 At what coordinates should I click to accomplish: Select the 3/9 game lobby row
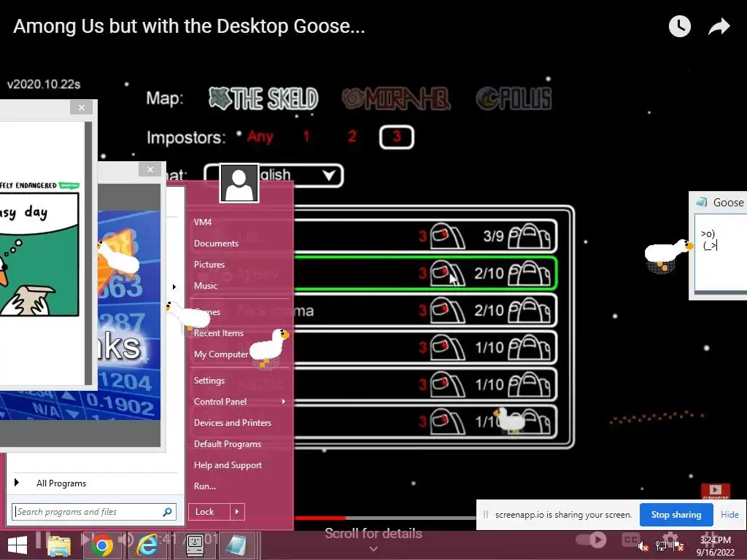[425, 236]
